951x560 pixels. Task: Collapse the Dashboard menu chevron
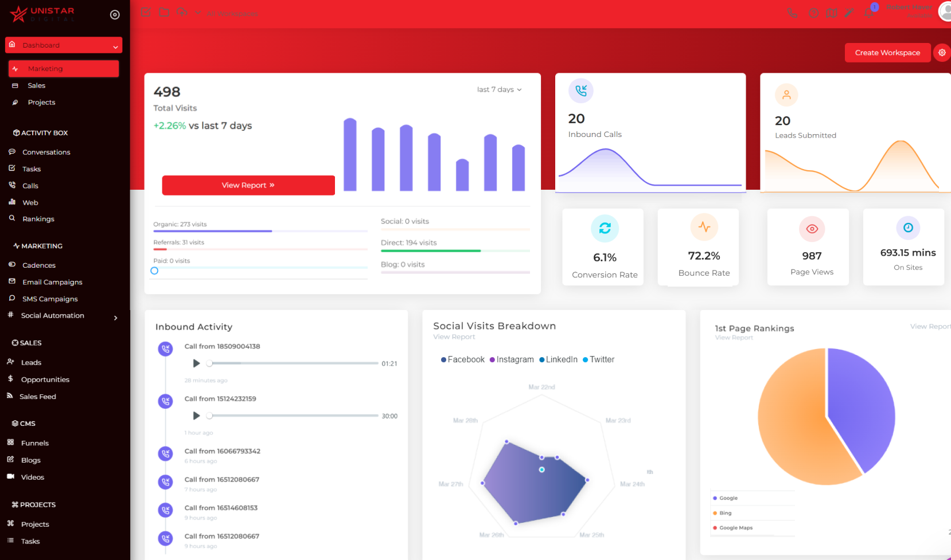(x=115, y=46)
